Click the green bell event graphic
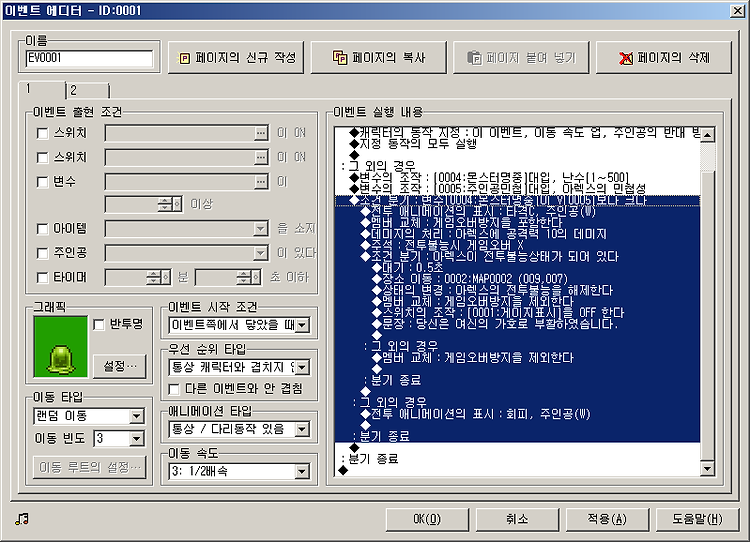This screenshot has width=750, height=542. coord(61,346)
